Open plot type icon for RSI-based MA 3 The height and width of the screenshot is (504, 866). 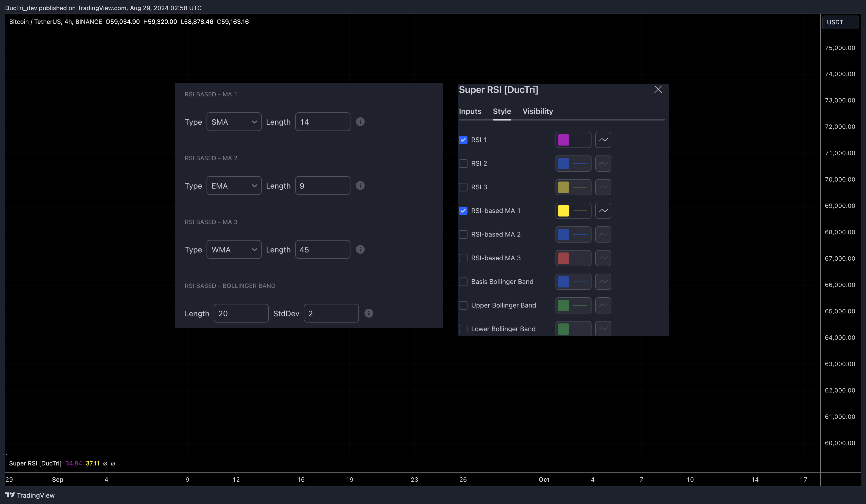pos(603,258)
